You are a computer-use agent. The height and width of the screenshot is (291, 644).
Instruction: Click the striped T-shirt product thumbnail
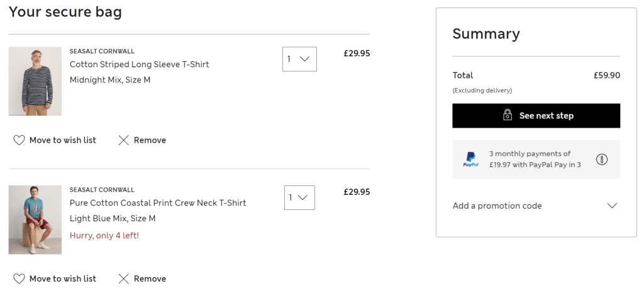26,81
